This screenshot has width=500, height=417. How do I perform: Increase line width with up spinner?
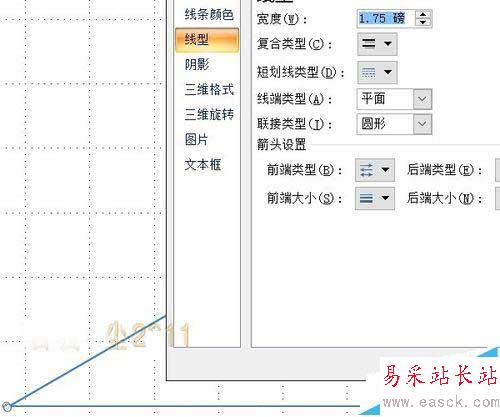(x=423, y=14)
